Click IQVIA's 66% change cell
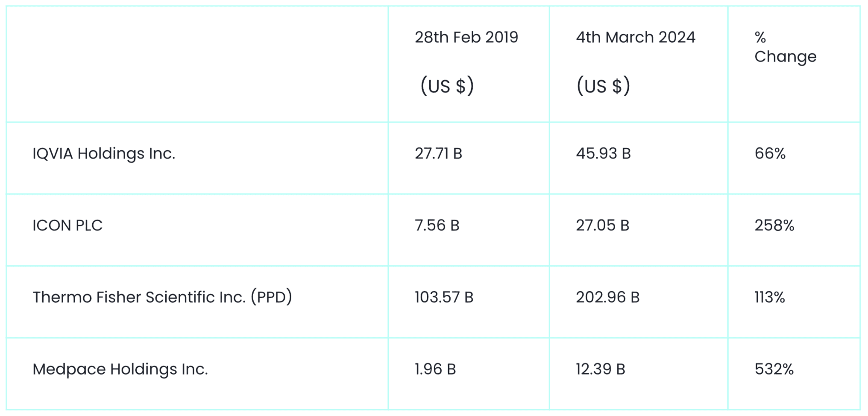This screenshot has height=416, width=868. [x=770, y=154]
